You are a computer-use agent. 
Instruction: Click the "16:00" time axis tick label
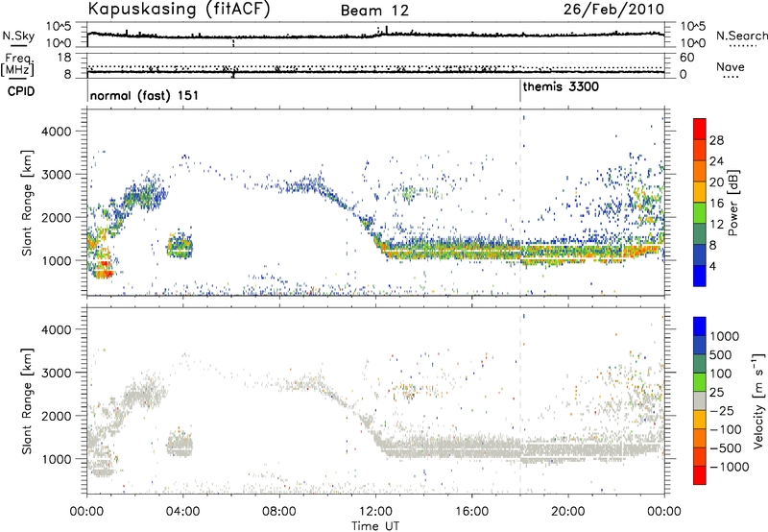[x=471, y=512]
